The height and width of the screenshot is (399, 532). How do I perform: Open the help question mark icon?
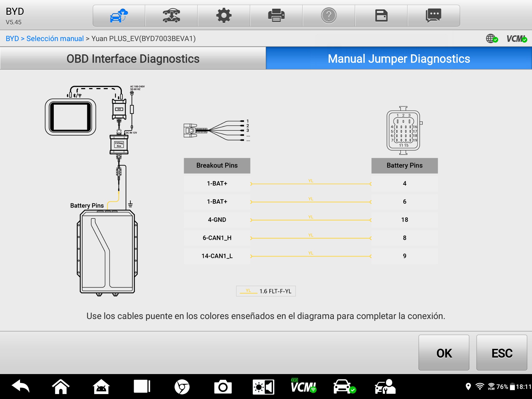(329, 16)
